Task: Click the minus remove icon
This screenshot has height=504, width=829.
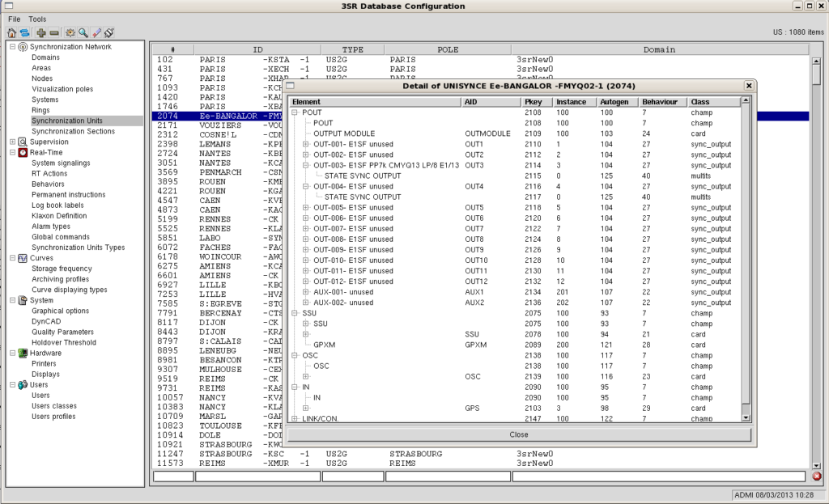Action: (53, 32)
